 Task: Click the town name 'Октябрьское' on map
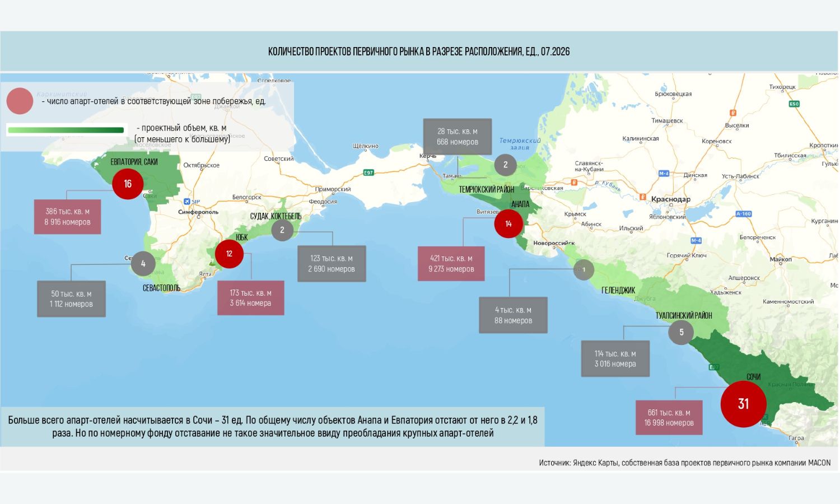point(202,165)
